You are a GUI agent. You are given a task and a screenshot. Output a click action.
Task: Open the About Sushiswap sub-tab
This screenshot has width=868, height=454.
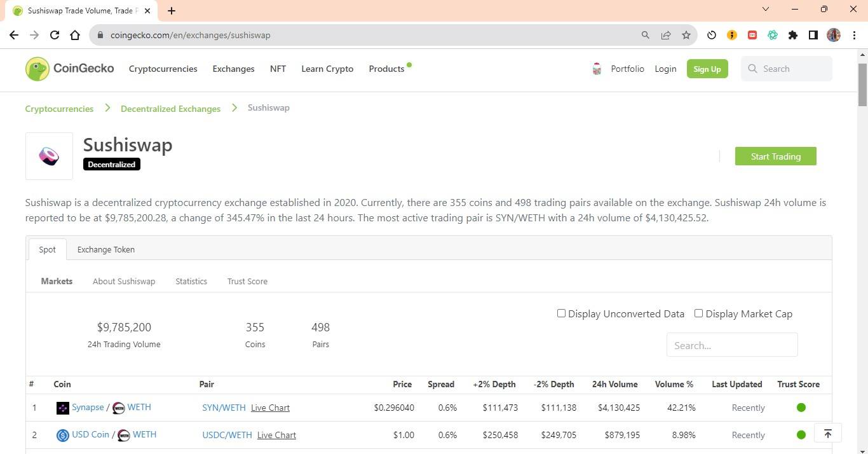pos(124,281)
